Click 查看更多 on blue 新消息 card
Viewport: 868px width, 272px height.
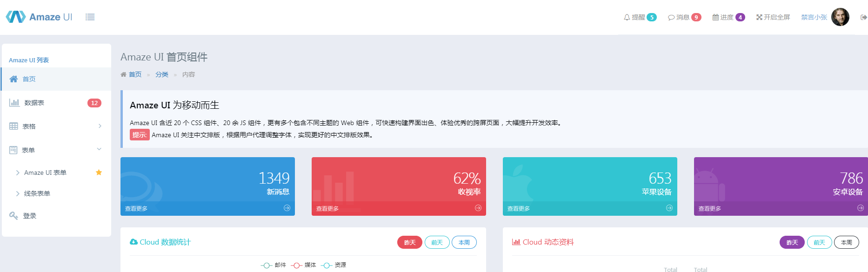click(x=136, y=209)
